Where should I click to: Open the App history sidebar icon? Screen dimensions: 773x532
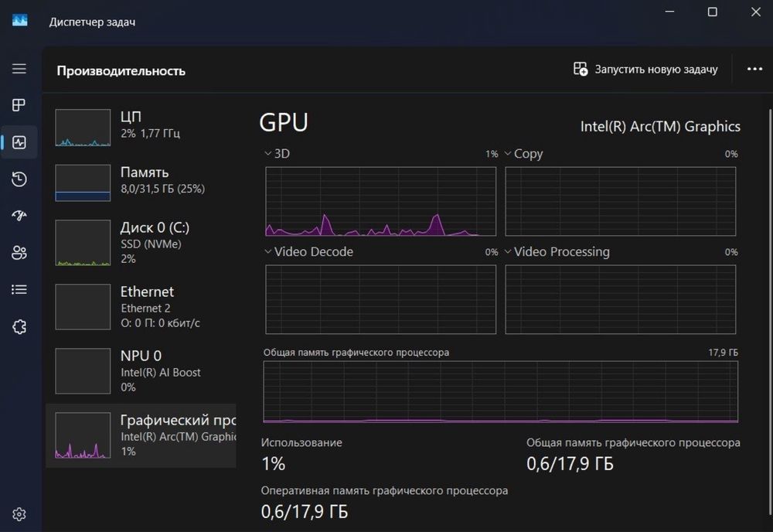[19, 179]
